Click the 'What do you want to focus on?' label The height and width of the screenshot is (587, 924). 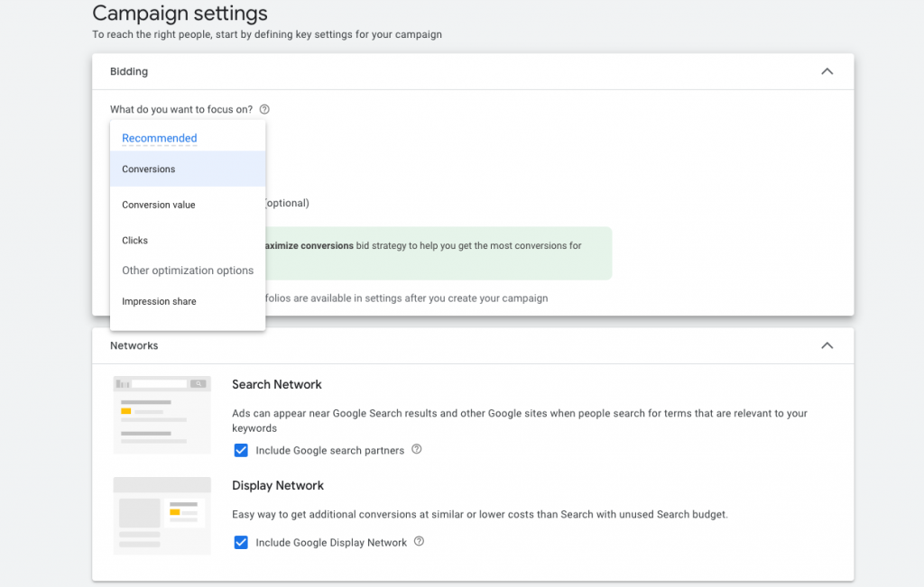coord(181,109)
